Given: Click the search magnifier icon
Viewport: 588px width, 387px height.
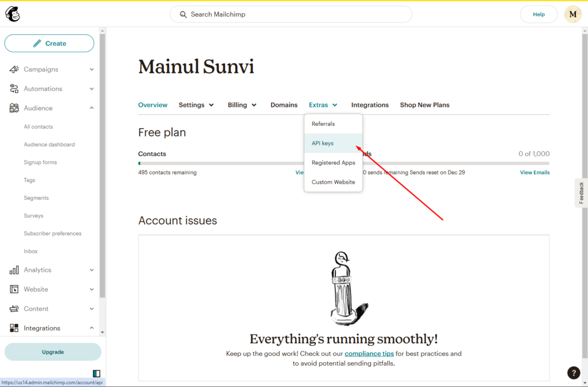Looking at the screenshot, I should point(183,14).
